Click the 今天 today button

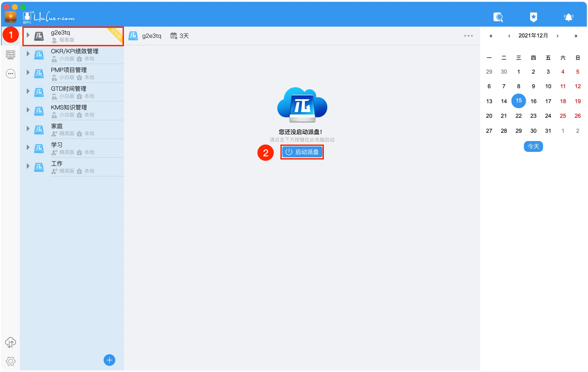pos(533,146)
